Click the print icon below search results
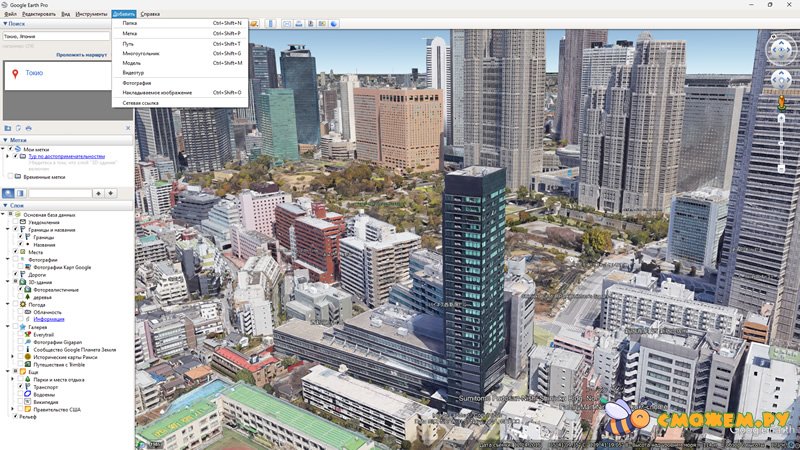 coord(29,128)
